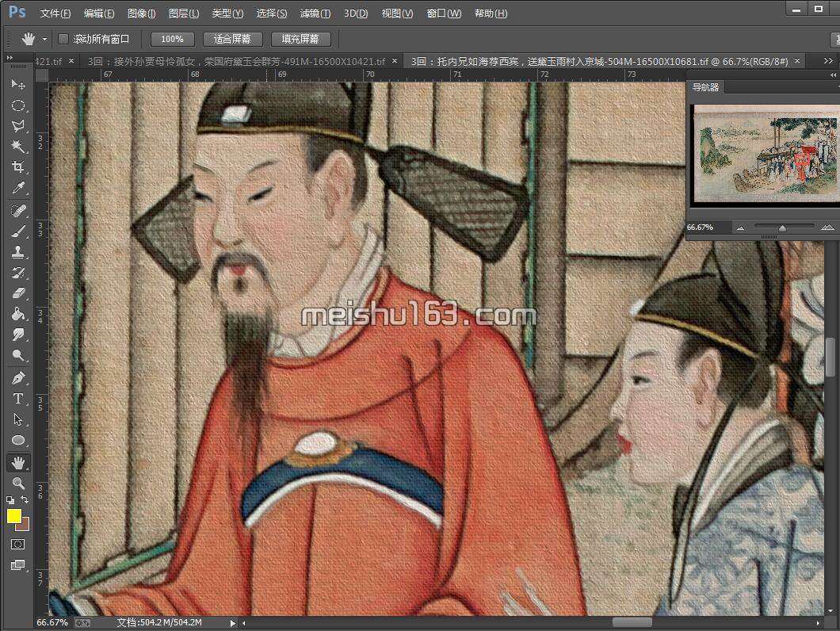840x631 pixels.
Task: Select the Paint Bucket tool
Action: [x=17, y=314]
